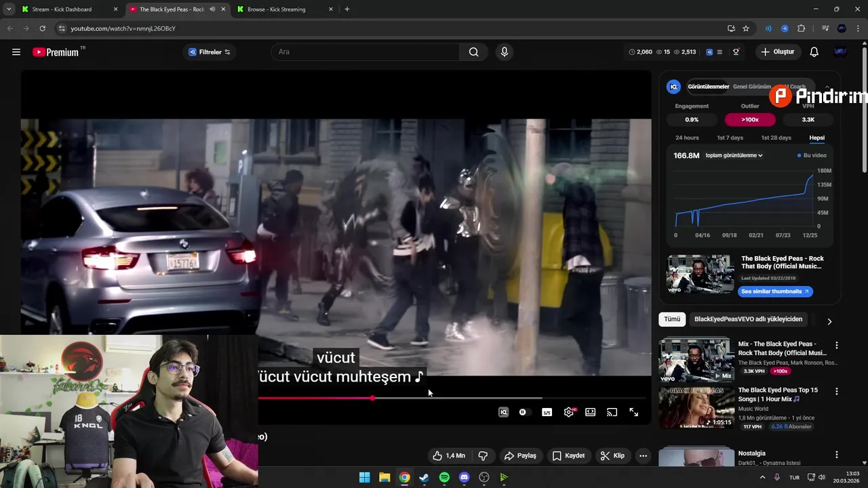
Task: Open the Chrome extensions puzzle icon
Action: [801, 28]
